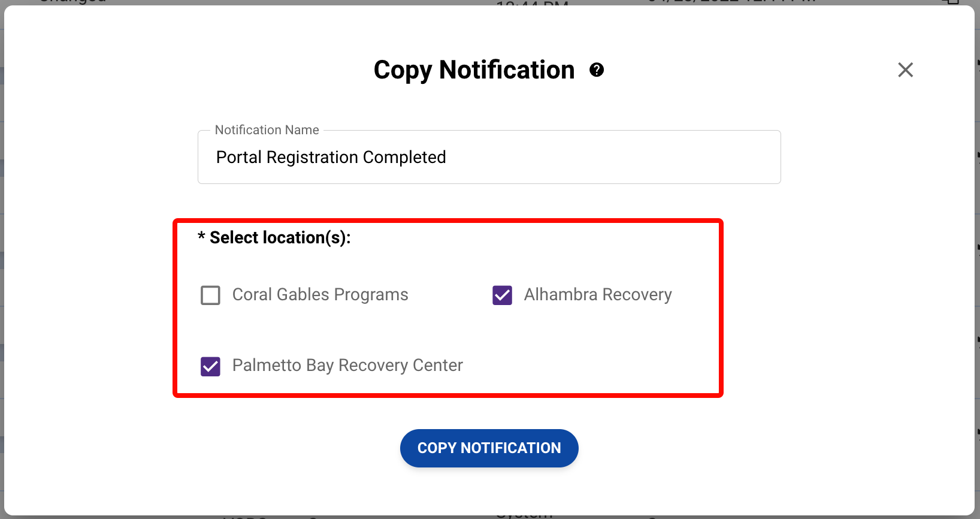Click the Notification Name floating label

click(267, 130)
